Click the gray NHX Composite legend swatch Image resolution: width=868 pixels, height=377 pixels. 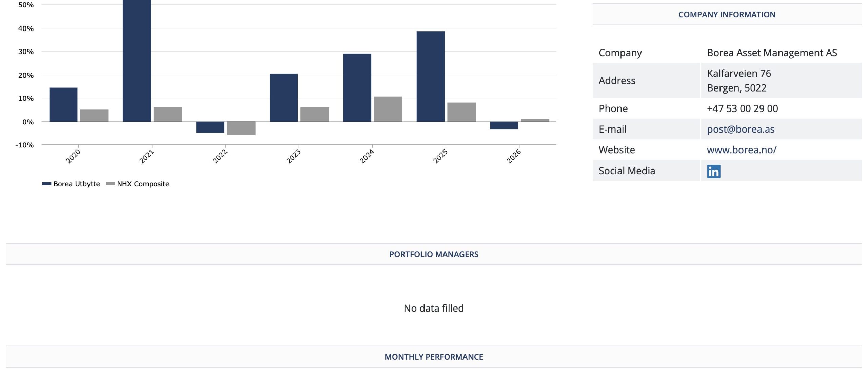[x=110, y=184]
